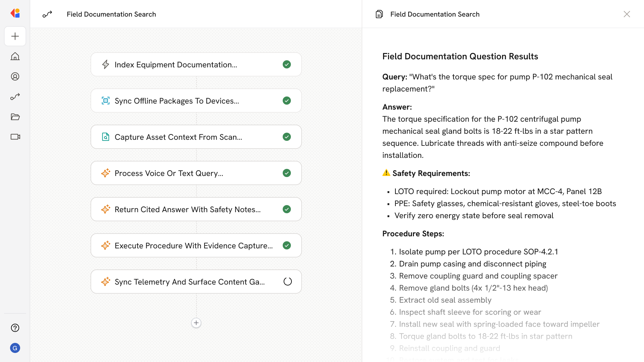
Task: Add a new step with the circular plus button
Action: click(196, 323)
